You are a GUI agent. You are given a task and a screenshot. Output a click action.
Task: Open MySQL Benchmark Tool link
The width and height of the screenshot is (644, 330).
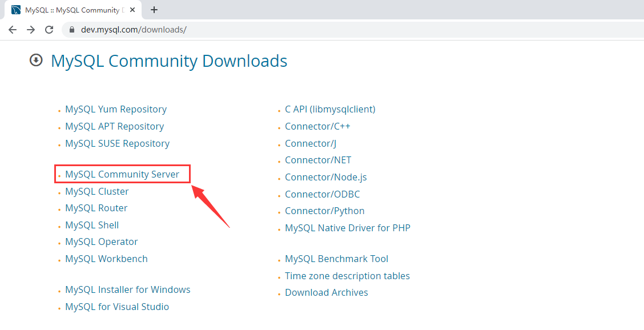pos(337,259)
